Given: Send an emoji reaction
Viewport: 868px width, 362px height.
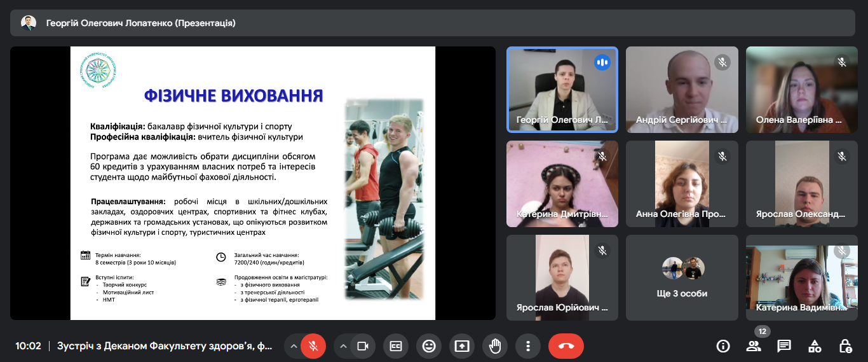Looking at the screenshot, I should [429, 346].
